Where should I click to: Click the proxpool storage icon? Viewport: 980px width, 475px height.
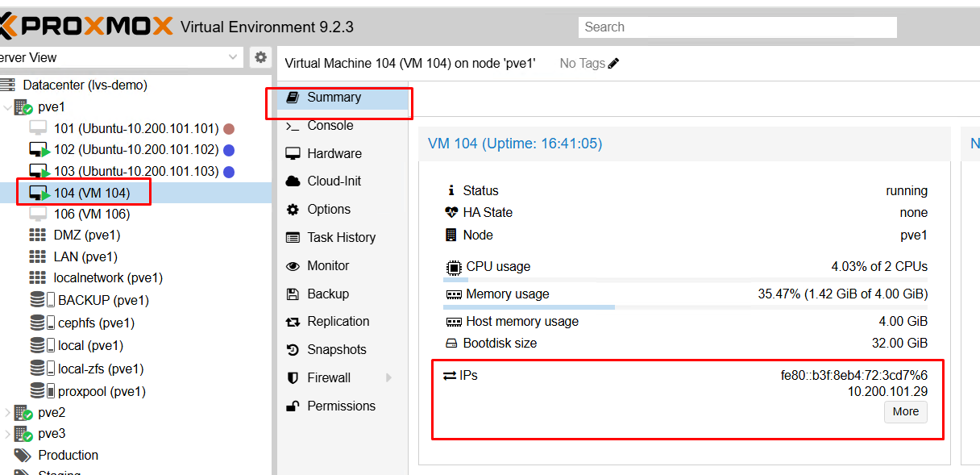point(43,391)
